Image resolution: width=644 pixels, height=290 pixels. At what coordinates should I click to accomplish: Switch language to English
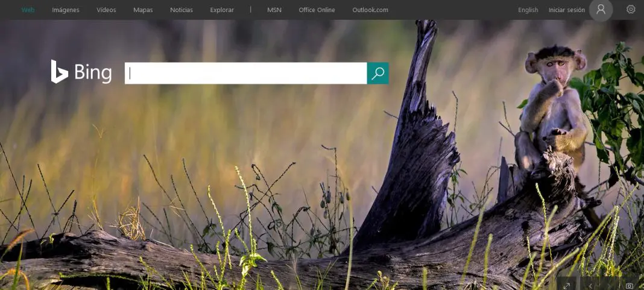pyautogui.click(x=528, y=10)
